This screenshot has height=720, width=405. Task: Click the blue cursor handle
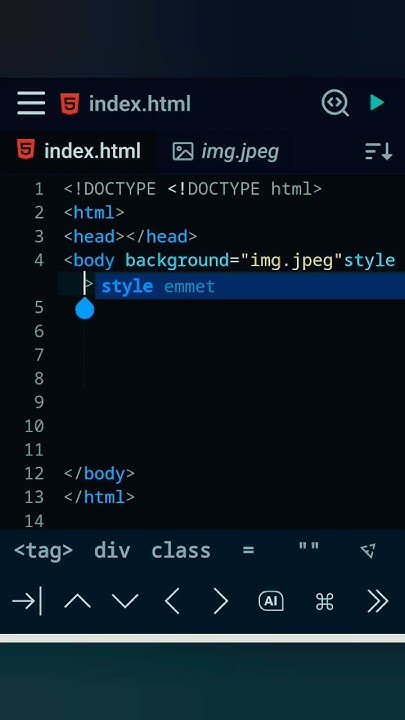pyautogui.click(x=84, y=308)
